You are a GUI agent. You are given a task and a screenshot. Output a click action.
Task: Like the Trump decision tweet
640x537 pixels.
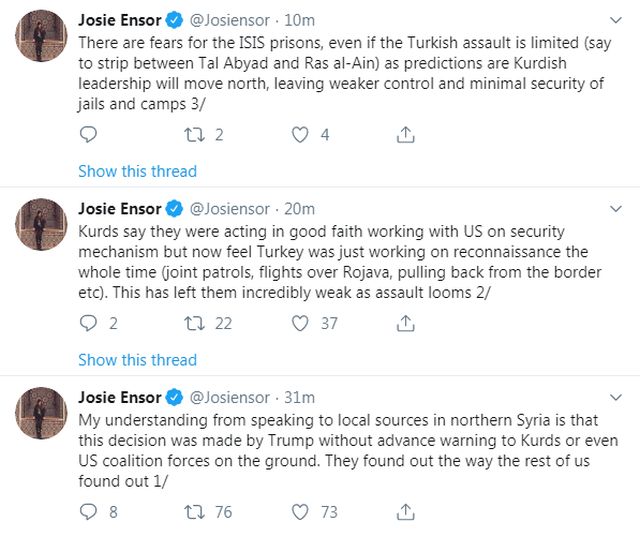(x=300, y=512)
